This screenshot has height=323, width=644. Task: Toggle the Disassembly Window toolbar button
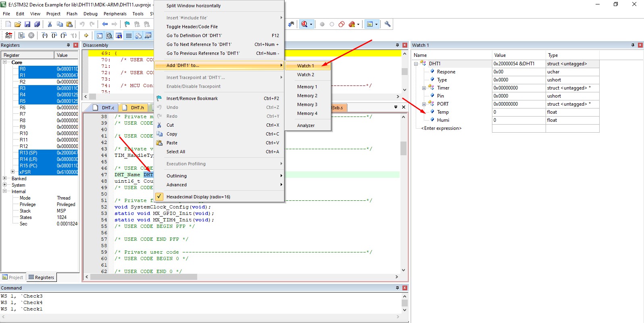click(x=109, y=35)
